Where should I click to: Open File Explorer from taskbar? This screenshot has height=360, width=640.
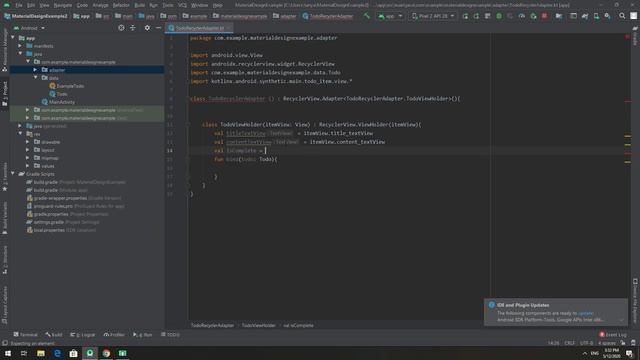pos(41,353)
